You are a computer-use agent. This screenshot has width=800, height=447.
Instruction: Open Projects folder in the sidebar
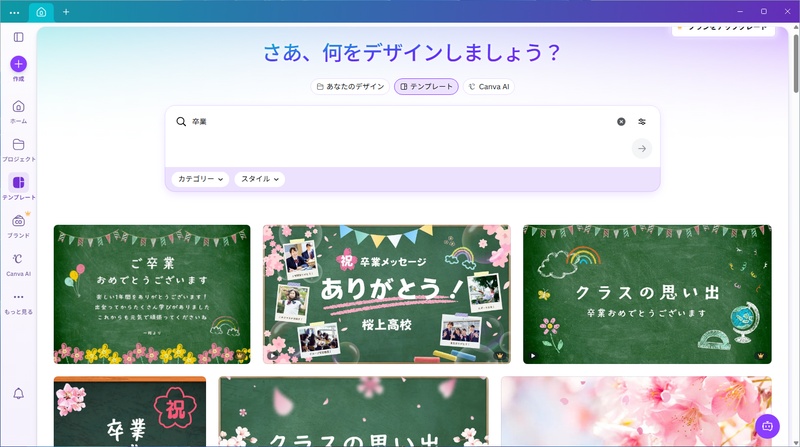pyautogui.click(x=18, y=150)
